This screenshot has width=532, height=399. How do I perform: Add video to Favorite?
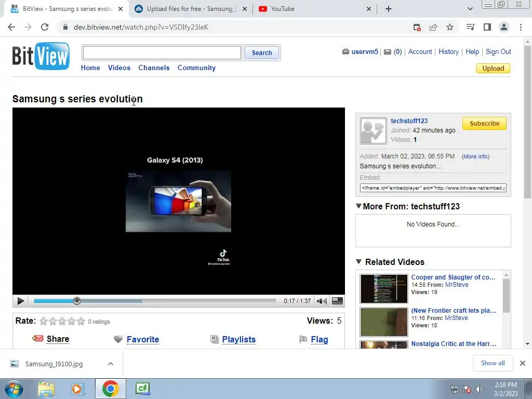point(143,339)
